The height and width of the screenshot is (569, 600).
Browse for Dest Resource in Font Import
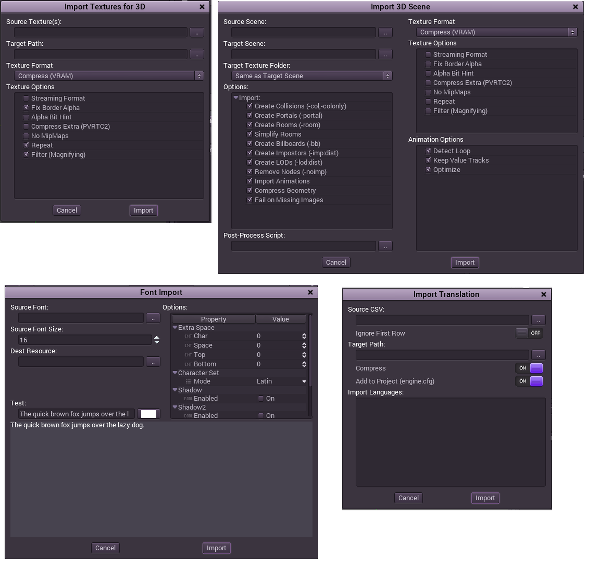click(x=153, y=362)
